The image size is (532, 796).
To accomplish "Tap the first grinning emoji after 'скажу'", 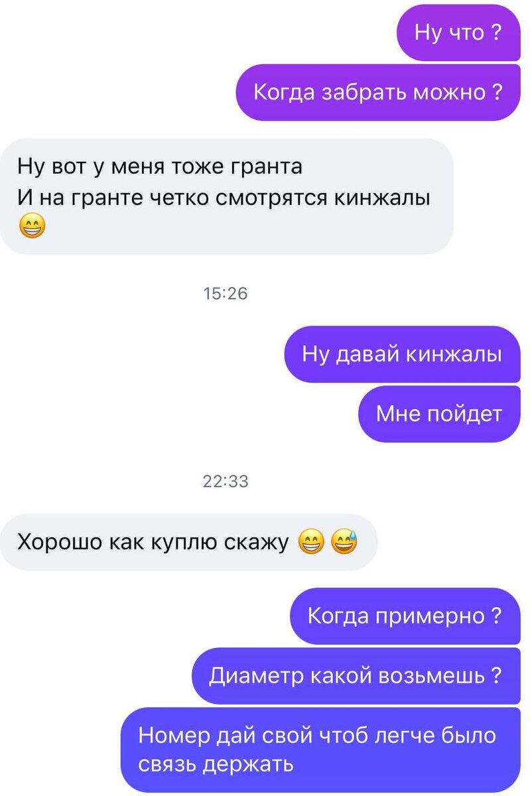I will 312,543.
